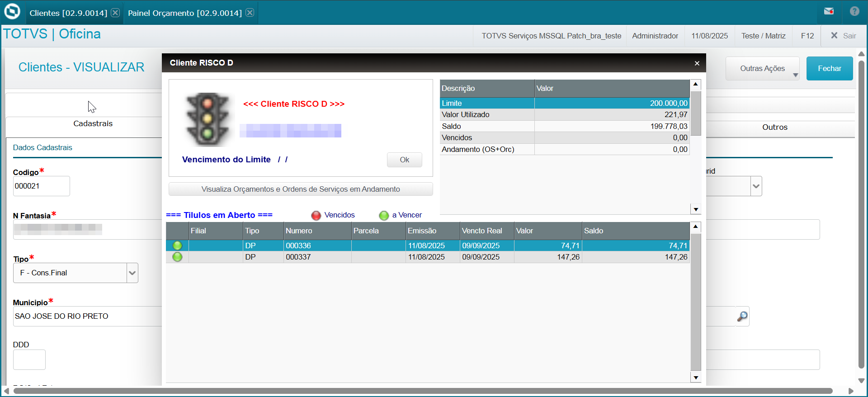Select the Valor Utilizado row

tap(565, 115)
